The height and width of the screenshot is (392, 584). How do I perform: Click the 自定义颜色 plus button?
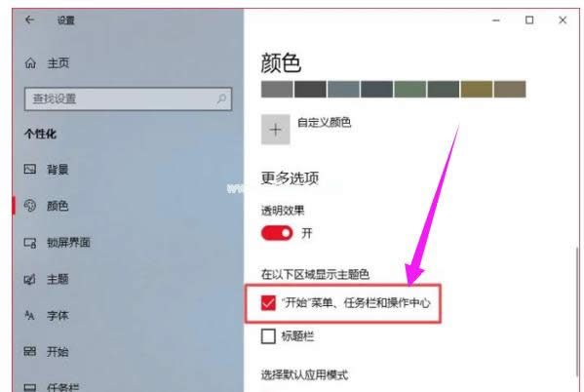pyautogui.click(x=276, y=130)
